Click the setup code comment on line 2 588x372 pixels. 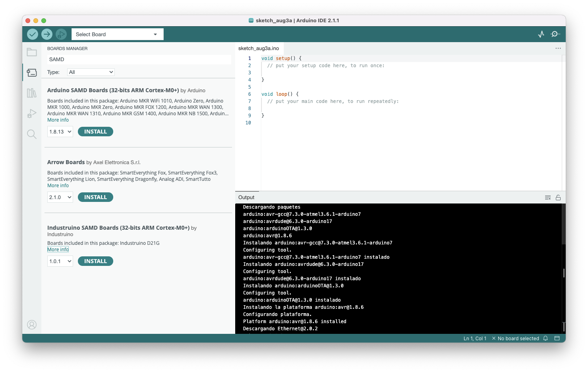326,66
